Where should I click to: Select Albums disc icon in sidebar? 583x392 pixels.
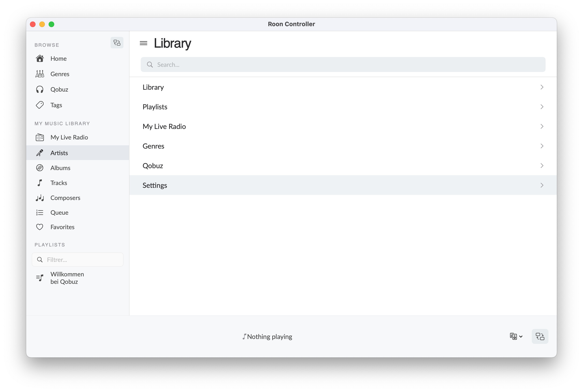pos(40,168)
